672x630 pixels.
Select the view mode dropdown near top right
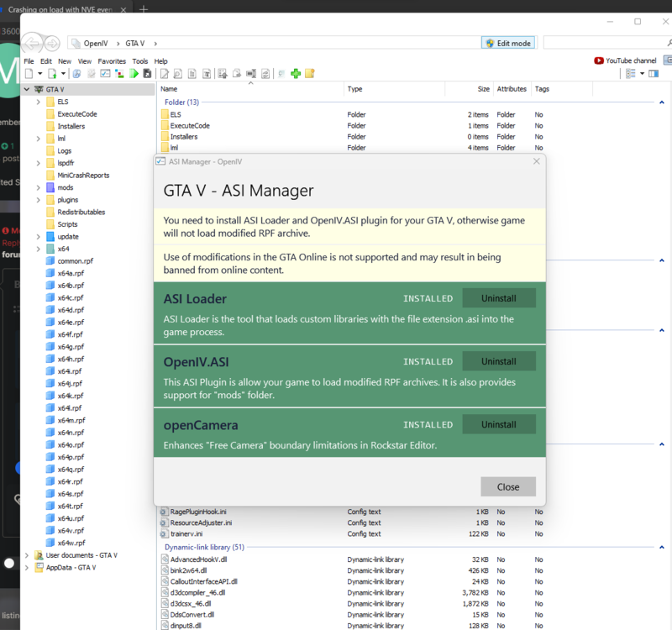click(x=636, y=73)
